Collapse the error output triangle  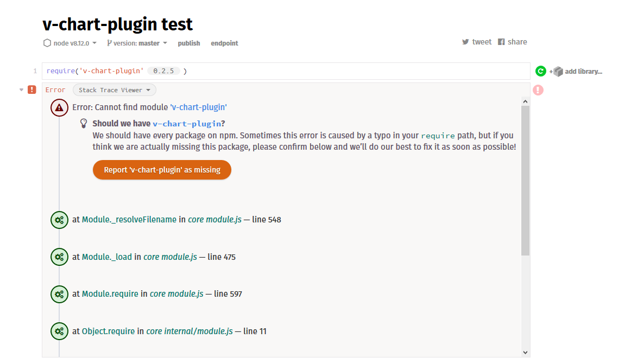(x=22, y=90)
